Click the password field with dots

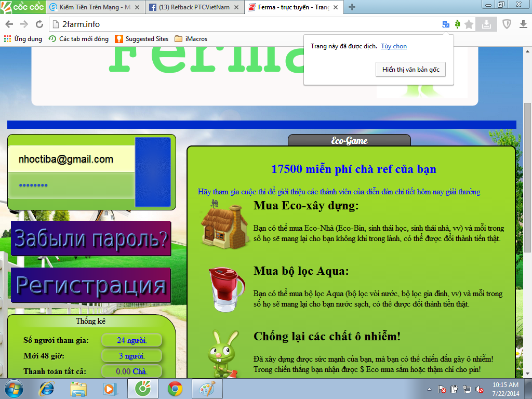(72, 185)
